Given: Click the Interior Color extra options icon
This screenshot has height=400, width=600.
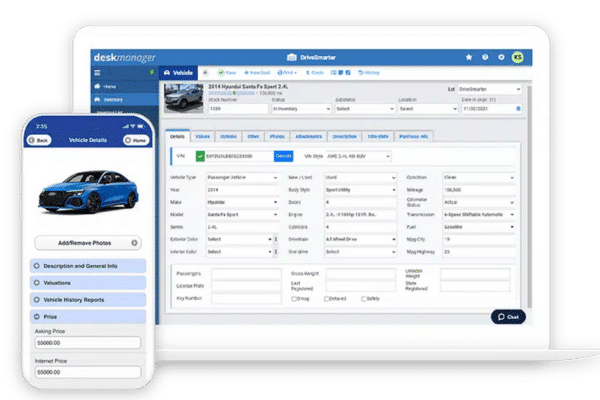Looking at the screenshot, I should (x=276, y=251).
